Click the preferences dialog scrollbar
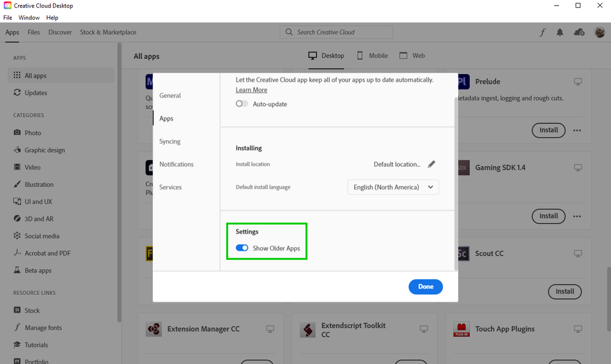 tap(456, 183)
